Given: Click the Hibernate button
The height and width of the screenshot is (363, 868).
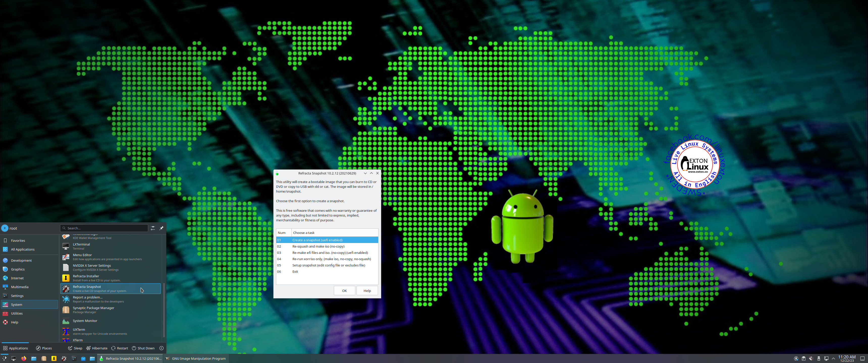Looking at the screenshot, I should 97,348.
